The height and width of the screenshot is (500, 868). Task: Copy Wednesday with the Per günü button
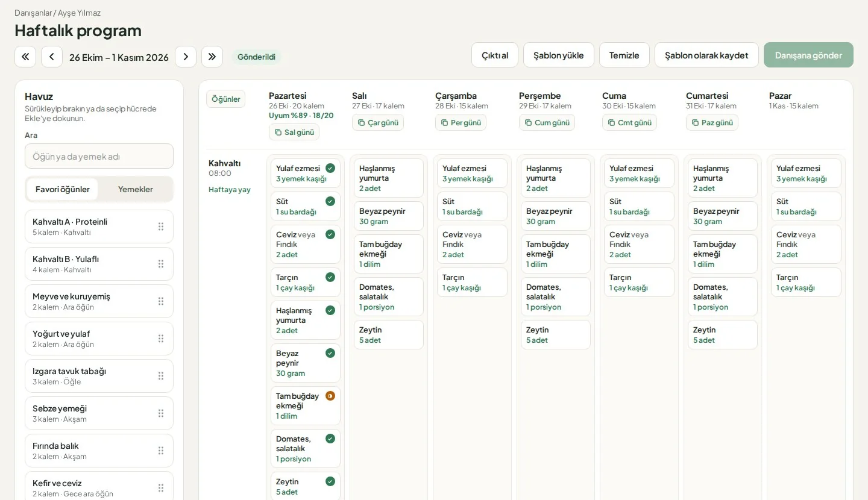(x=461, y=122)
